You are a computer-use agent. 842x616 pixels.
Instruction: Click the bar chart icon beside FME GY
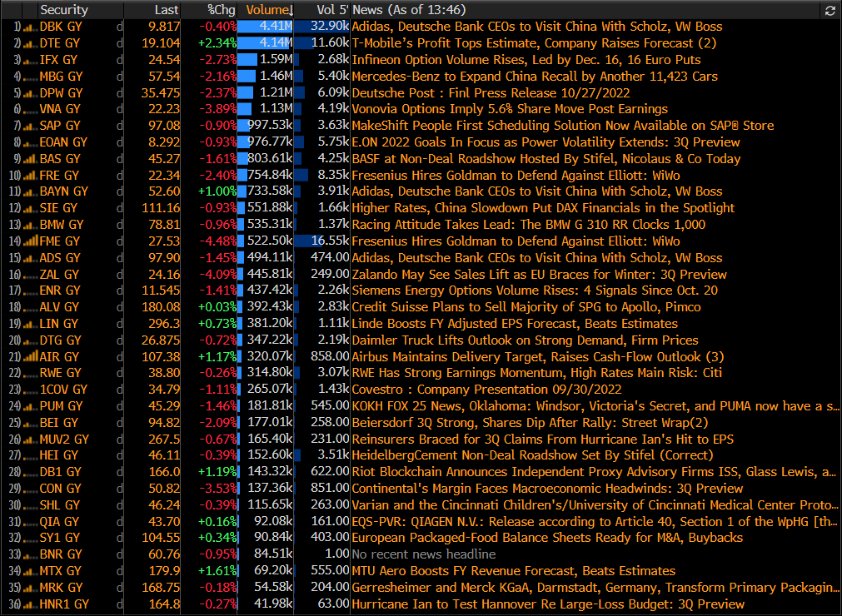click(30, 241)
